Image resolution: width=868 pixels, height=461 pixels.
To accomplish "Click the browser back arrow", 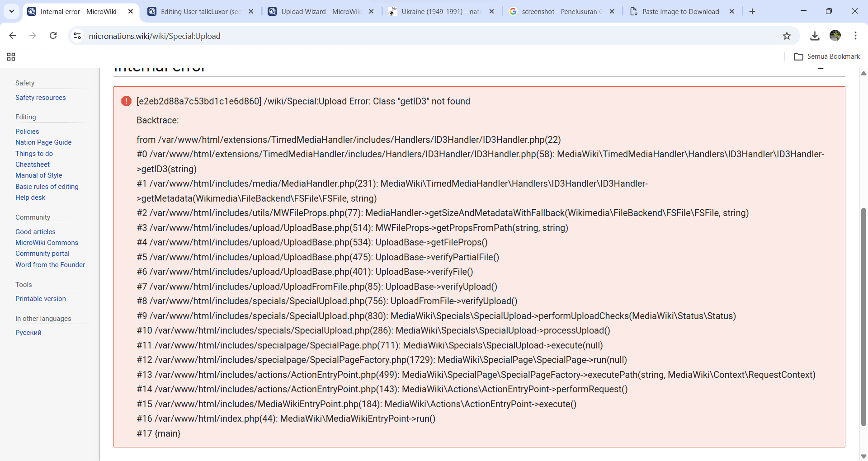I will tap(13, 36).
